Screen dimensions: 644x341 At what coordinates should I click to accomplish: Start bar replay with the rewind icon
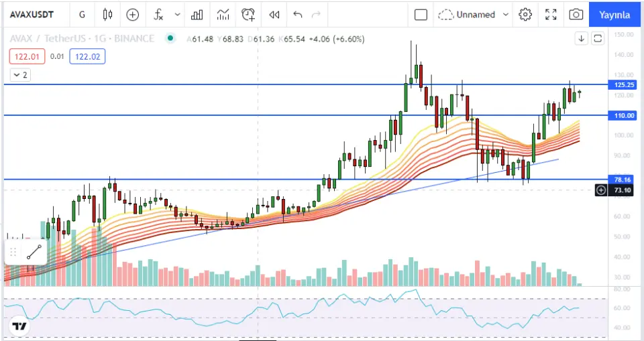click(274, 14)
